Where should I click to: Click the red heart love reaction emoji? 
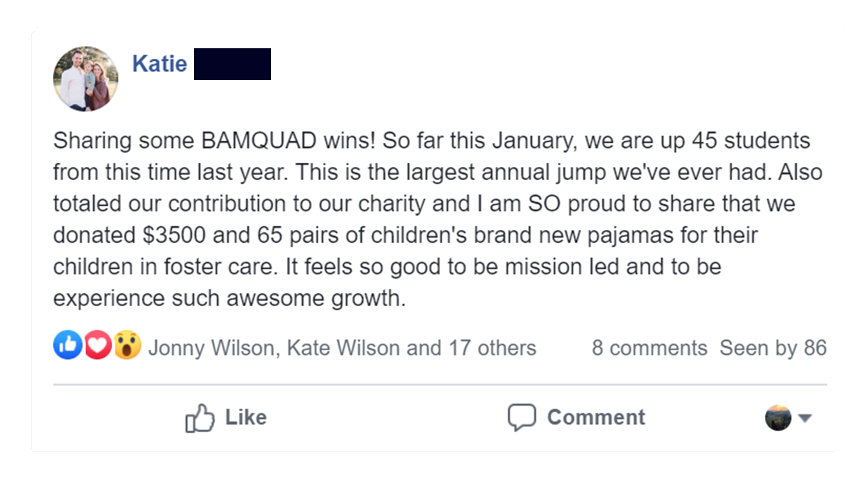[98, 345]
